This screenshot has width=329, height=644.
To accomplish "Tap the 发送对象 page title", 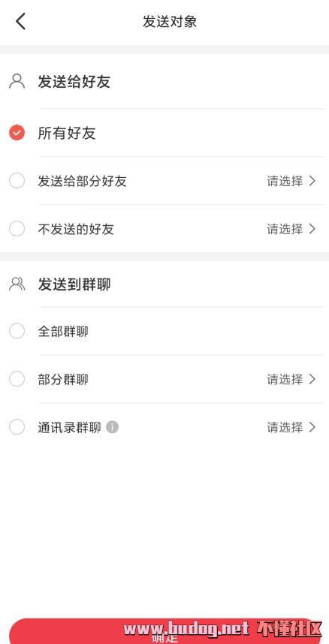I will tap(170, 21).
